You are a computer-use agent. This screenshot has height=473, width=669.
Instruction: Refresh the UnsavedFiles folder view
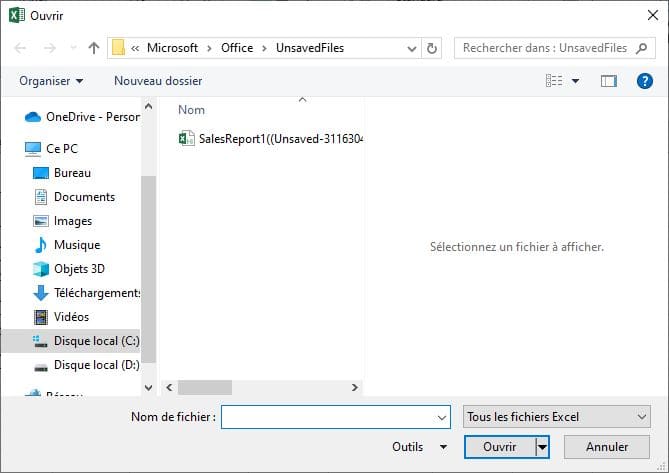pos(432,49)
